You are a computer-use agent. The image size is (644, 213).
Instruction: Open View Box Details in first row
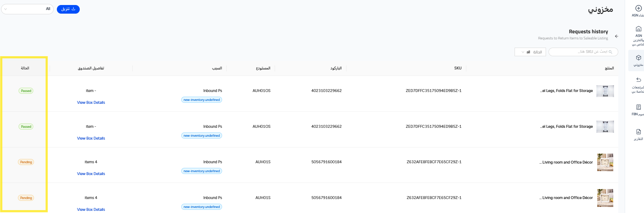[x=91, y=103]
